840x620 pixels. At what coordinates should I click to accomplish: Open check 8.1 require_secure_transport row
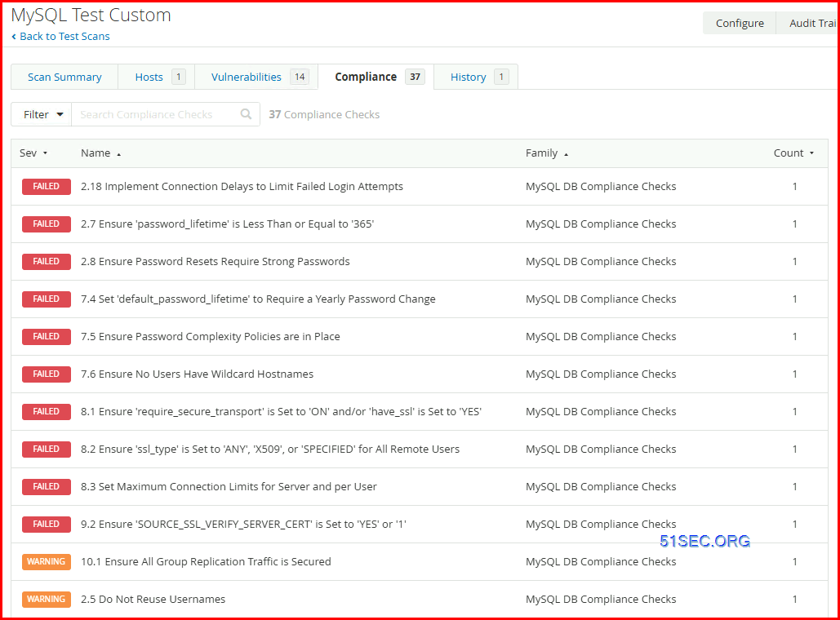click(420, 411)
